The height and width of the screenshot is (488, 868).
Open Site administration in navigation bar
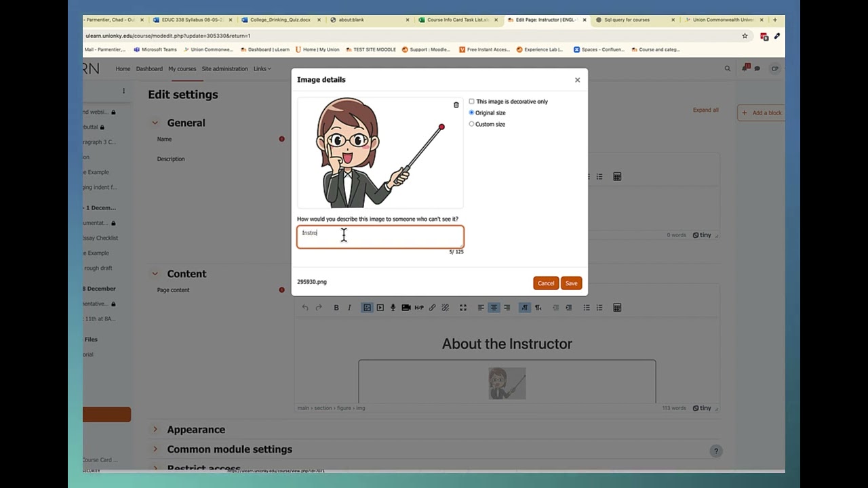coord(224,68)
